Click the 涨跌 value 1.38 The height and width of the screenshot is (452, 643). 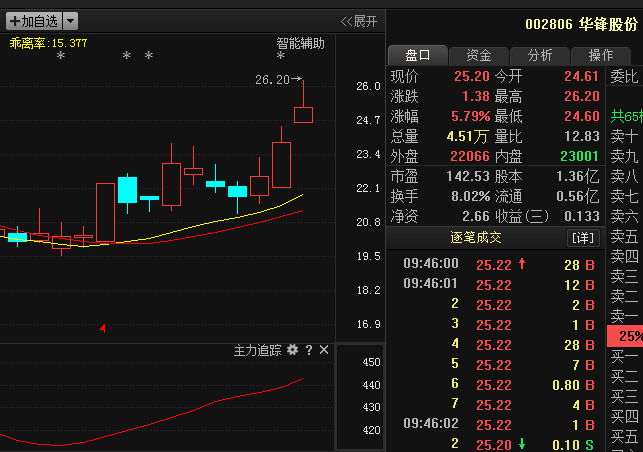click(476, 96)
